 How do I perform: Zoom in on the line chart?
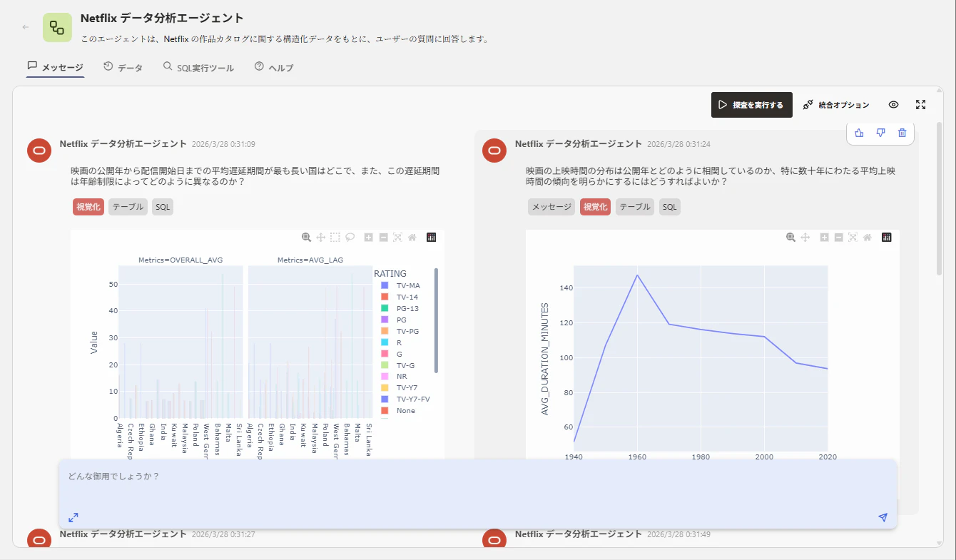(x=824, y=238)
